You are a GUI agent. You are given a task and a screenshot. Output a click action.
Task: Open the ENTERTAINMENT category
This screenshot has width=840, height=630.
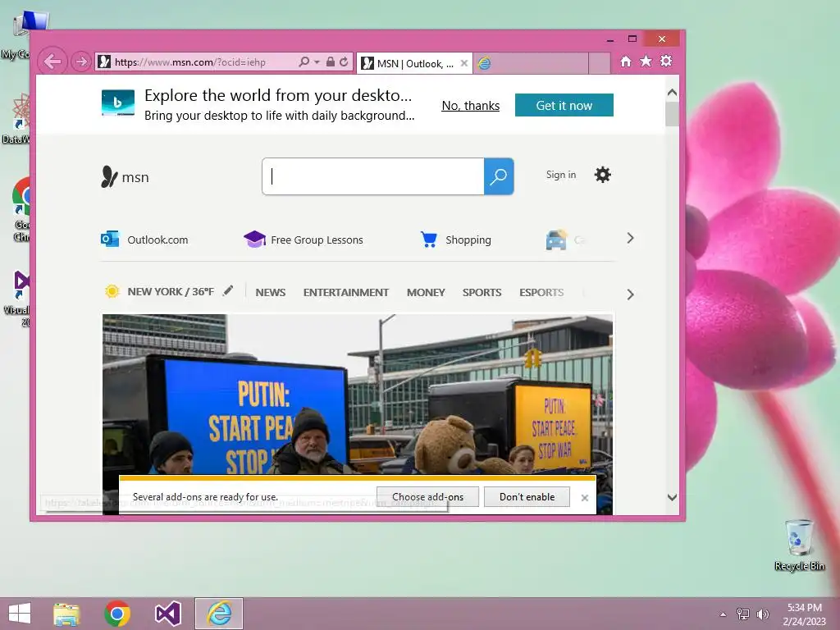point(346,293)
